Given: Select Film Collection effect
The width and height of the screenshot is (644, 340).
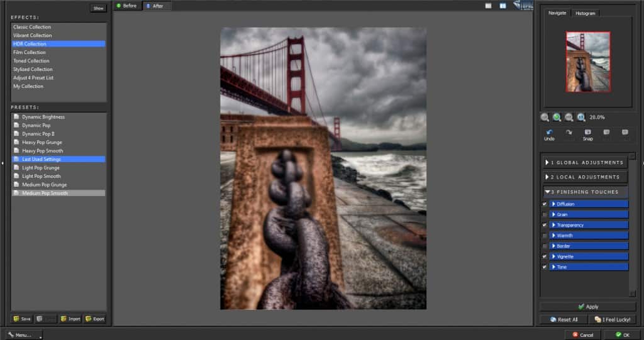Looking at the screenshot, I should tap(58, 52).
